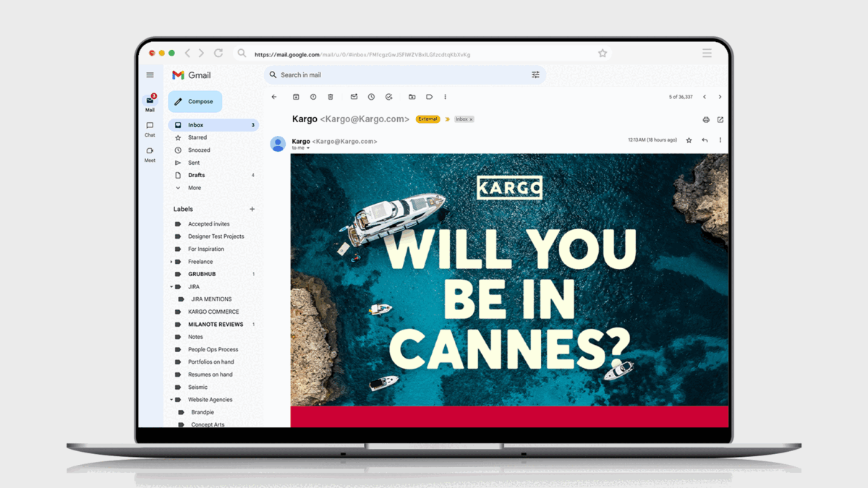Snooze this email using clock icon
Screen dimensions: 868x488
coord(371,97)
